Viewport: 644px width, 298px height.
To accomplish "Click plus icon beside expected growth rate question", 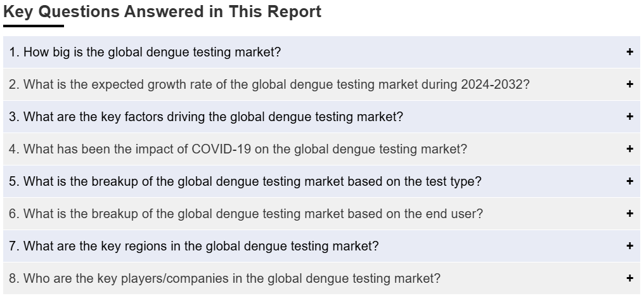I will click(629, 84).
